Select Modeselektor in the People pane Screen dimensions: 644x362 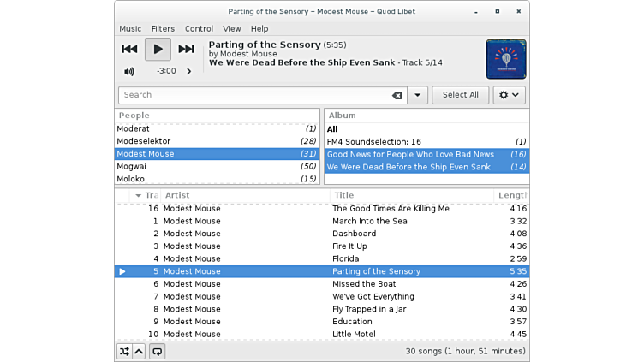[217, 141]
